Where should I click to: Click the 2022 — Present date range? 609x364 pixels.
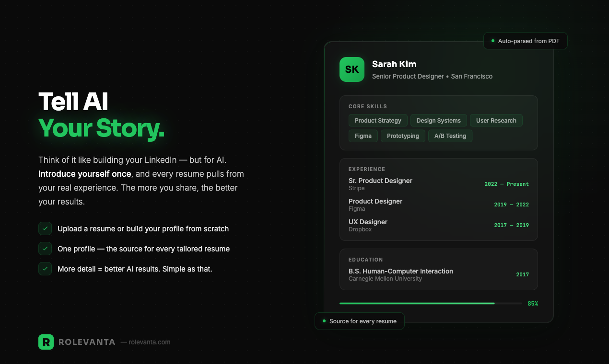[x=506, y=184]
